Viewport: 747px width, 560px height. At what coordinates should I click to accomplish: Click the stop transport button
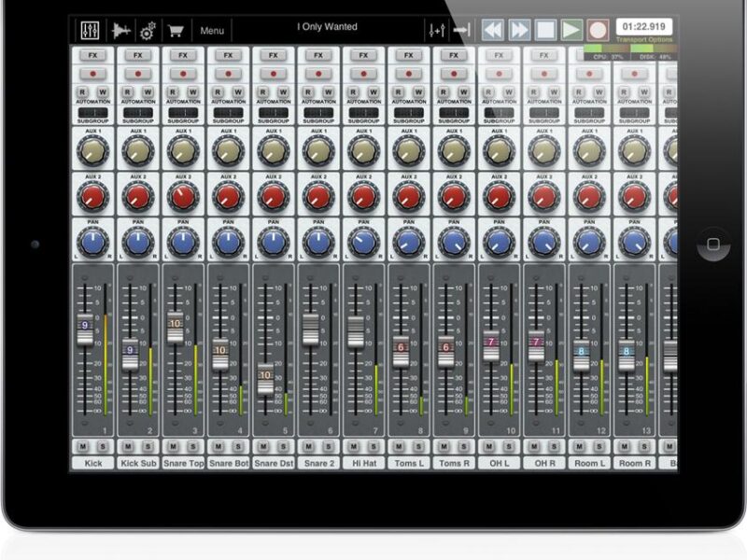(x=545, y=30)
